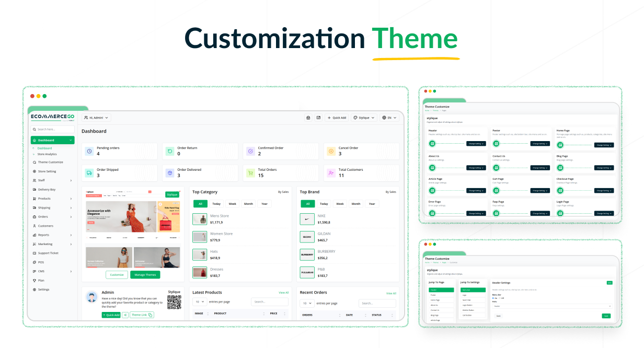Click the Total Orders cart icon
The width and height of the screenshot is (644, 348).
tap(250, 173)
